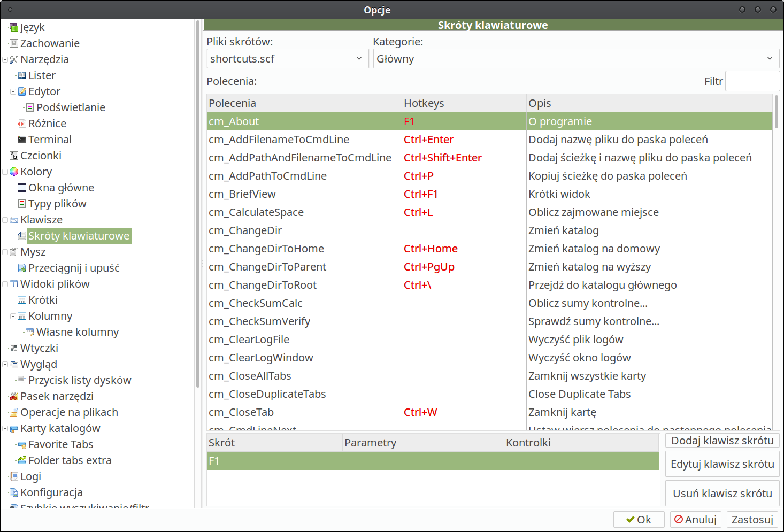The width and height of the screenshot is (784, 532).
Task: Click the Edytor editor icon
Action: point(22,91)
